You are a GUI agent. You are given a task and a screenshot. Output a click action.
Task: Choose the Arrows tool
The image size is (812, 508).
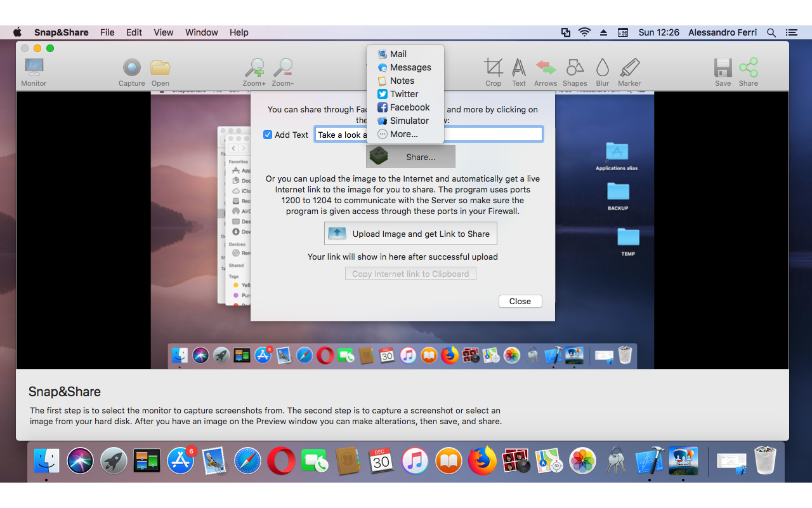coord(546,72)
